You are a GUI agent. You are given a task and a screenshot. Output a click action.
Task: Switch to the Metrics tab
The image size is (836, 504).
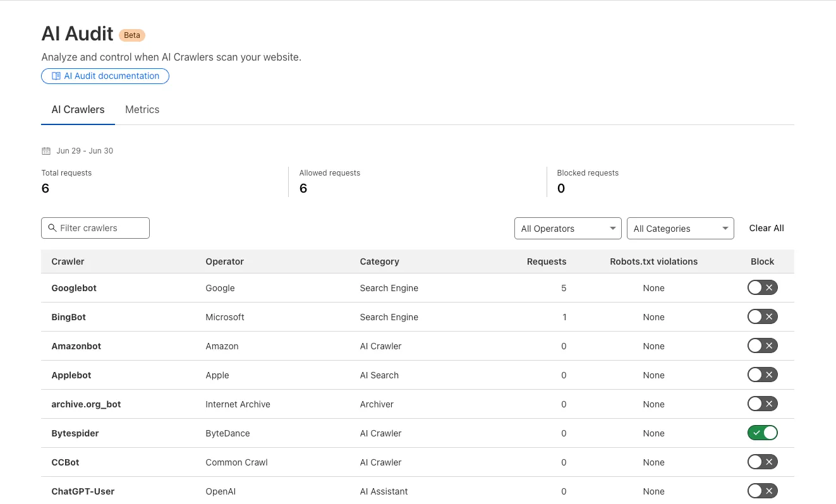click(x=142, y=110)
